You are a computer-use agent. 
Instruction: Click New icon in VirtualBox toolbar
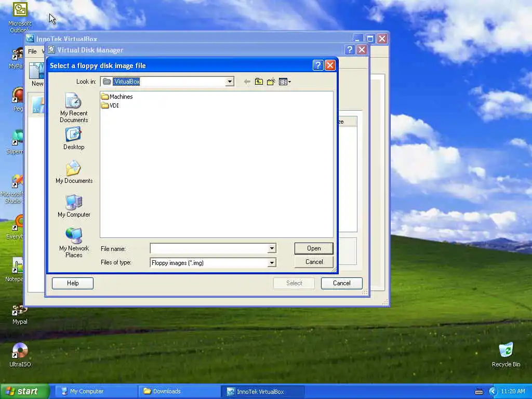point(37,75)
